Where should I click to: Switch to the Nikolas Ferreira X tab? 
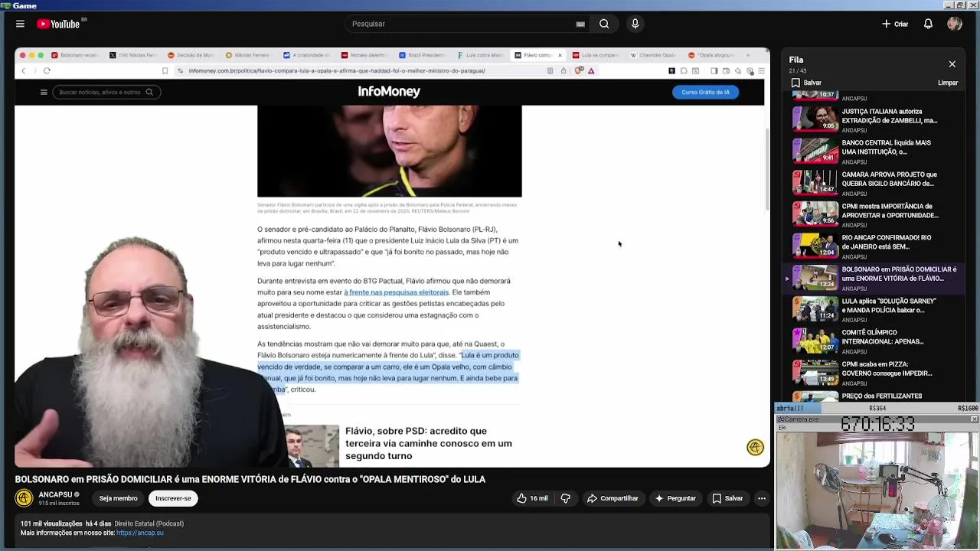(x=132, y=55)
